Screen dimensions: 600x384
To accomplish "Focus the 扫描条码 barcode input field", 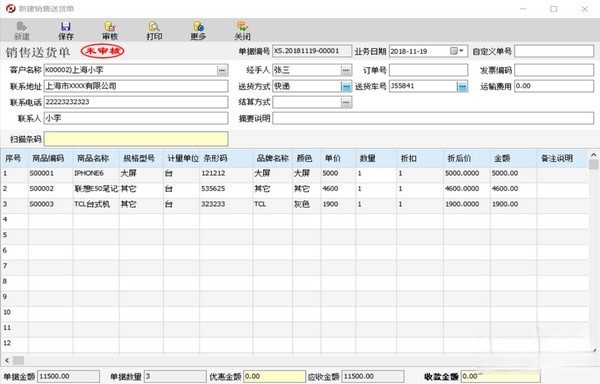I will click(136, 139).
